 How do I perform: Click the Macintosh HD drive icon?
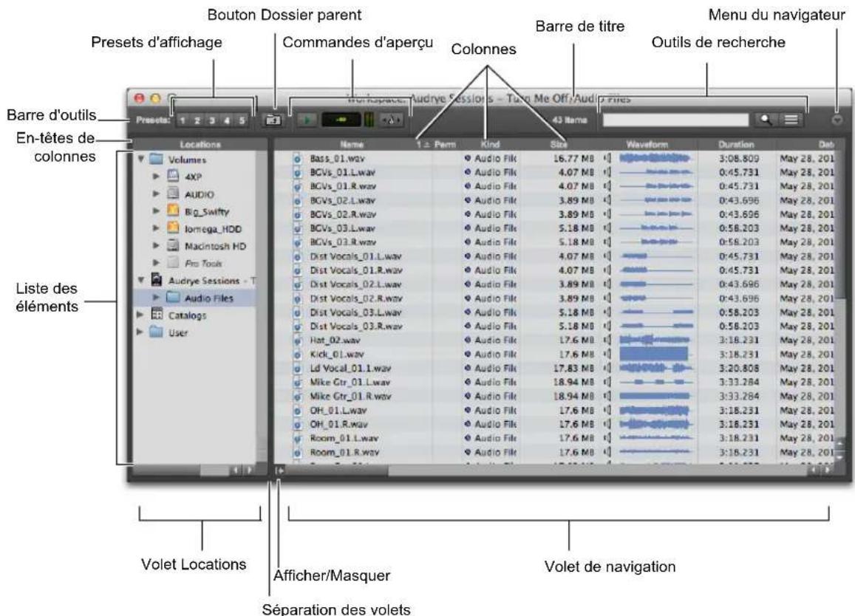pyautogui.click(x=173, y=245)
